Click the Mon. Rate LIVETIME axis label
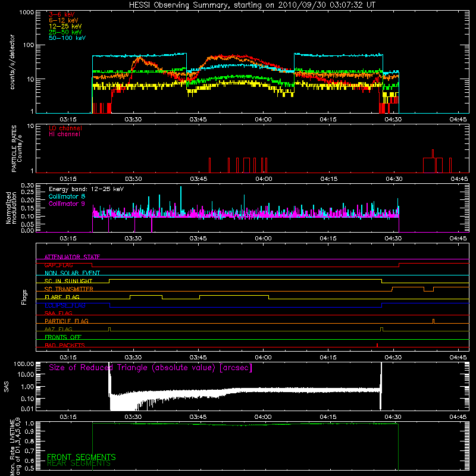The height and width of the screenshot is (476, 476). click(15, 446)
